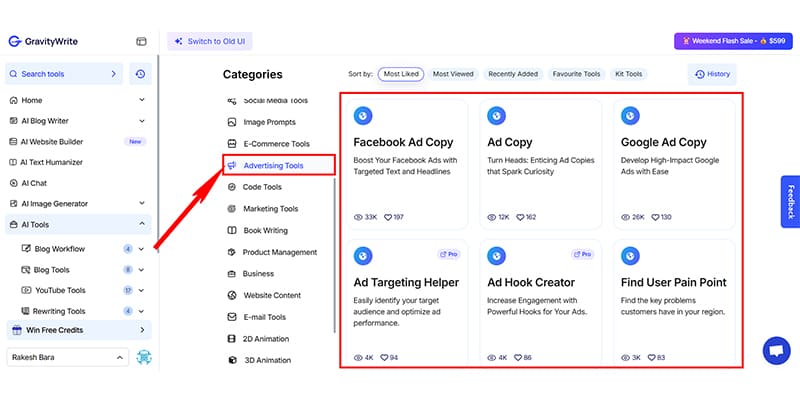Click the GravityWrite logo
The height and width of the screenshot is (400, 800).
point(43,41)
